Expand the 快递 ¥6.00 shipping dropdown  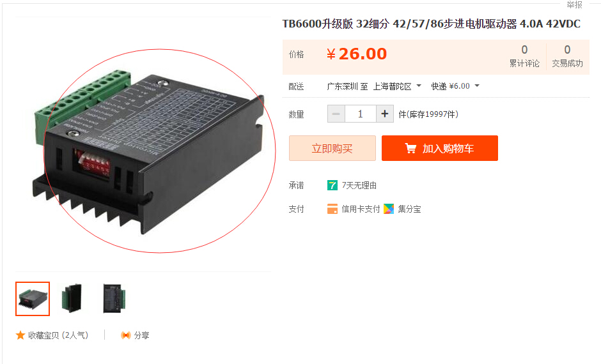click(x=455, y=86)
